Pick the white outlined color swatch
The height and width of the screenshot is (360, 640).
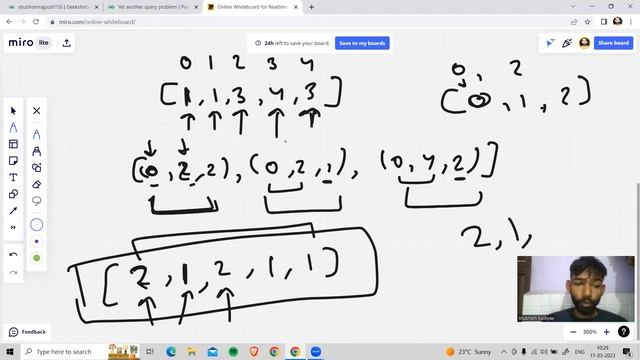(36, 224)
